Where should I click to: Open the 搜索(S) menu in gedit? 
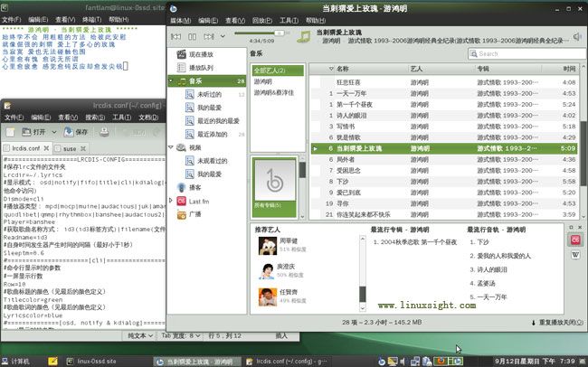point(95,118)
